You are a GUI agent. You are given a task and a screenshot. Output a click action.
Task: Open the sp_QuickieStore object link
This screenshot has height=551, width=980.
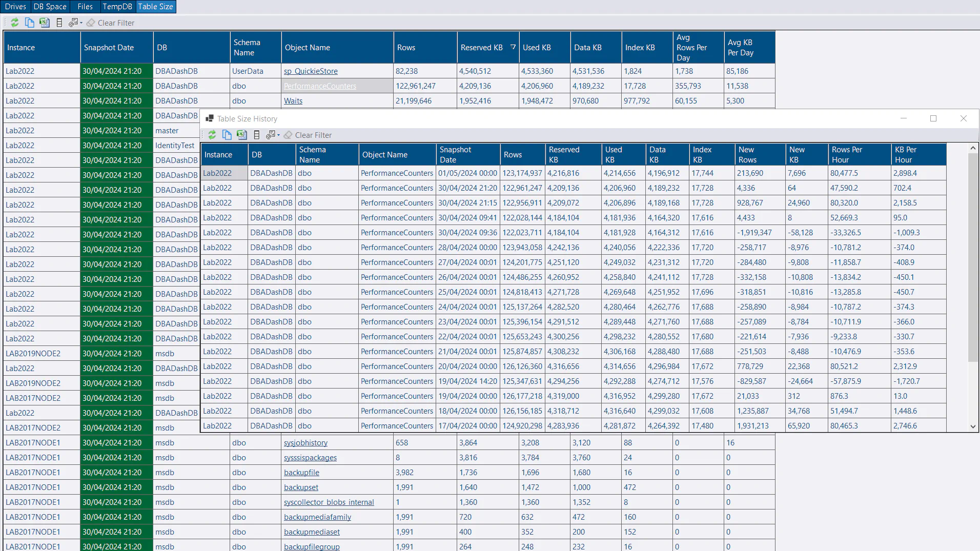click(310, 71)
